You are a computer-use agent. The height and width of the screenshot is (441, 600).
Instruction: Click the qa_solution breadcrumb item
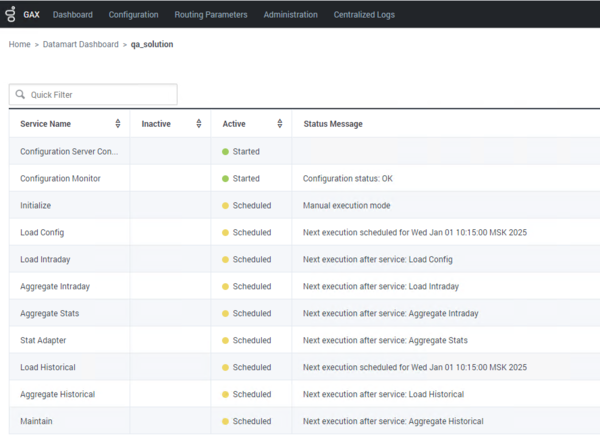coord(152,44)
